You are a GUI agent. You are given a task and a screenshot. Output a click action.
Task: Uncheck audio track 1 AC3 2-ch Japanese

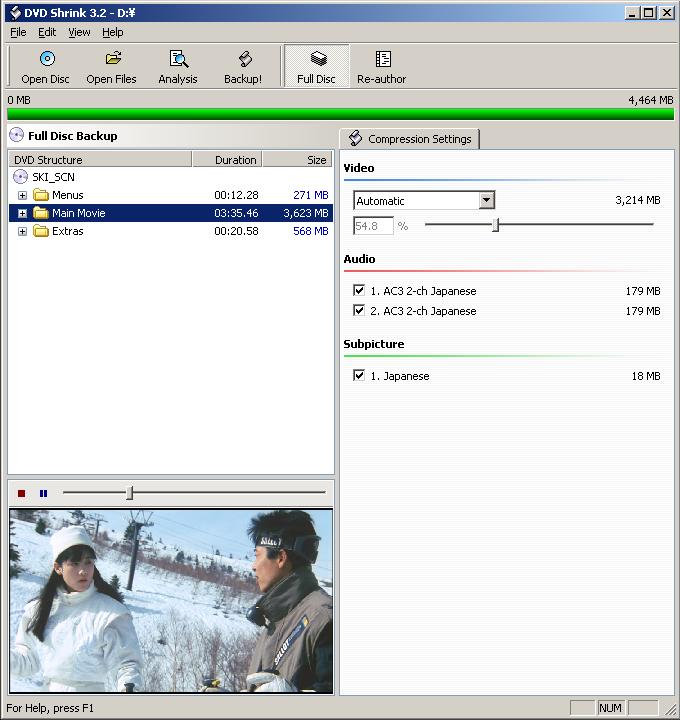(x=359, y=290)
